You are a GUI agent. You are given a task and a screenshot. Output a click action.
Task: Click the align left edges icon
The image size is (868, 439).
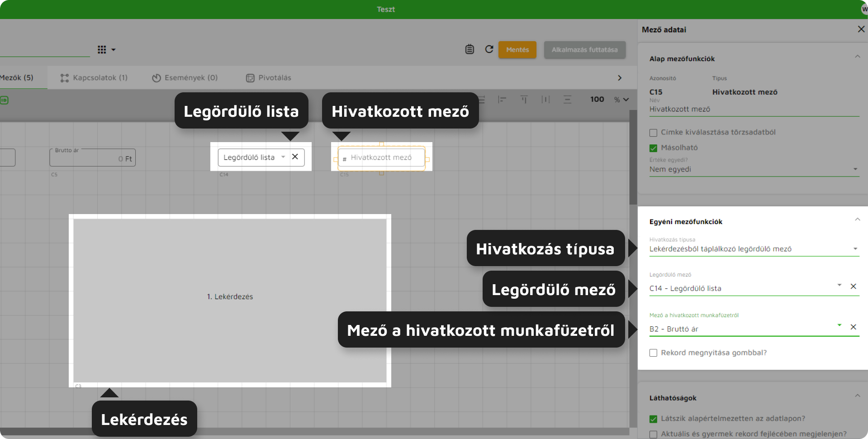tap(502, 100)
